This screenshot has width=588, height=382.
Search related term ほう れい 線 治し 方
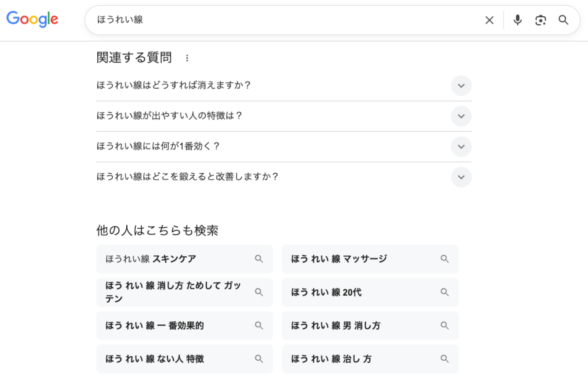(370, 359)
